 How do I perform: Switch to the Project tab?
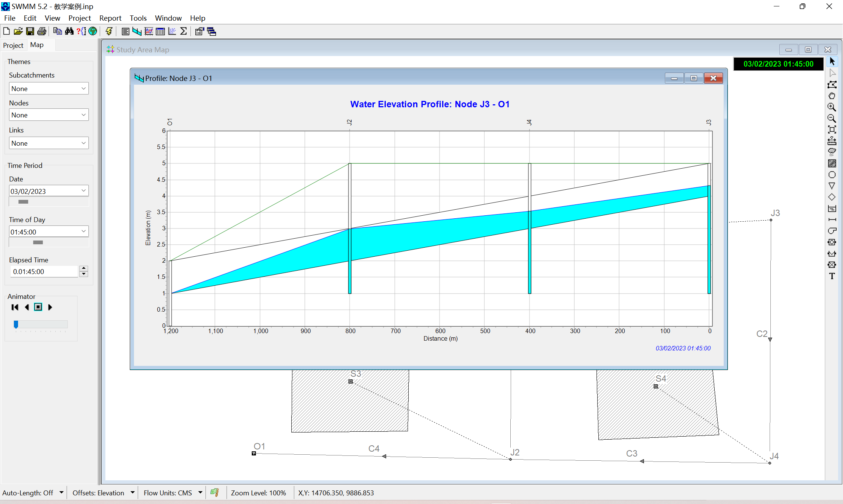tap(13, 45)
